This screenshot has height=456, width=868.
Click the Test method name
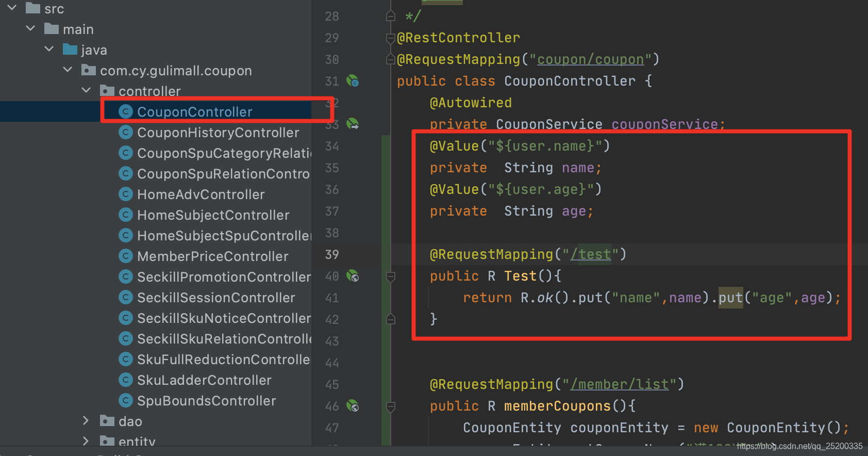[521, 276]
